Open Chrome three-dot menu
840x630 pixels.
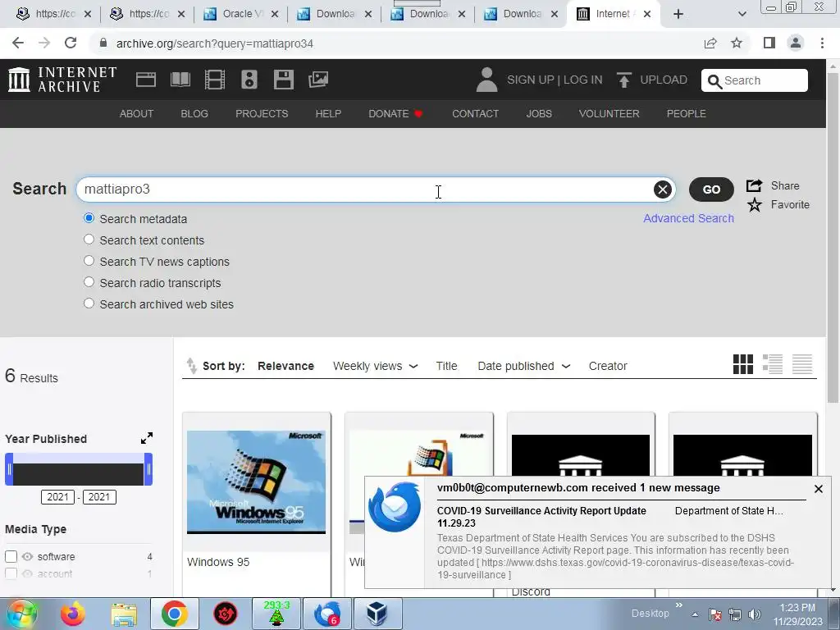tap(822, 43)
